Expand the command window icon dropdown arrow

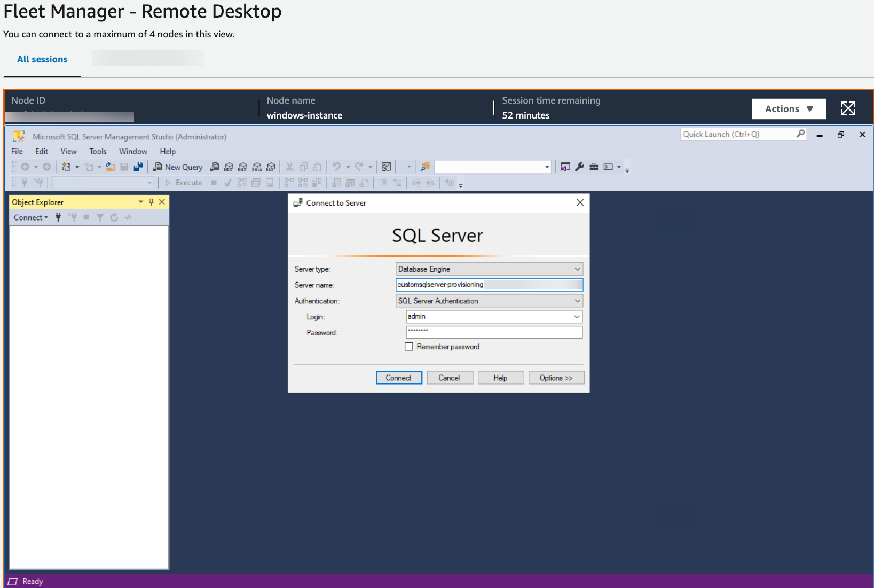point(619,167)
